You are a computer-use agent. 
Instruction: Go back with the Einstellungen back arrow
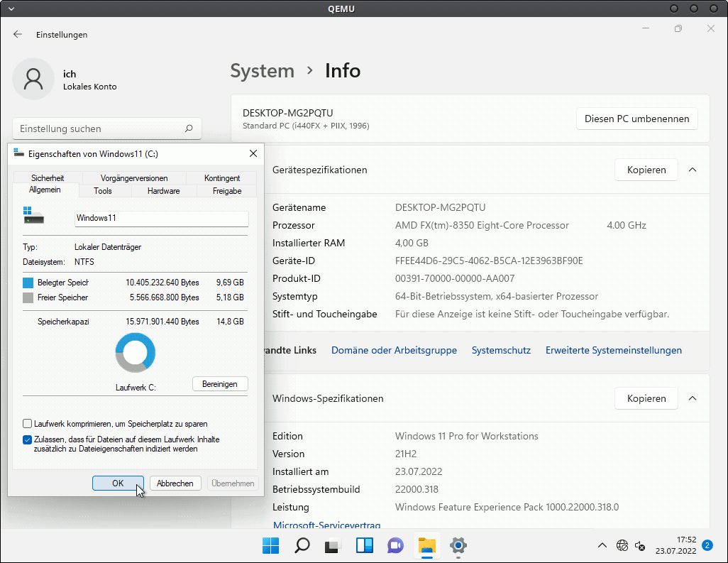(18, 34)
